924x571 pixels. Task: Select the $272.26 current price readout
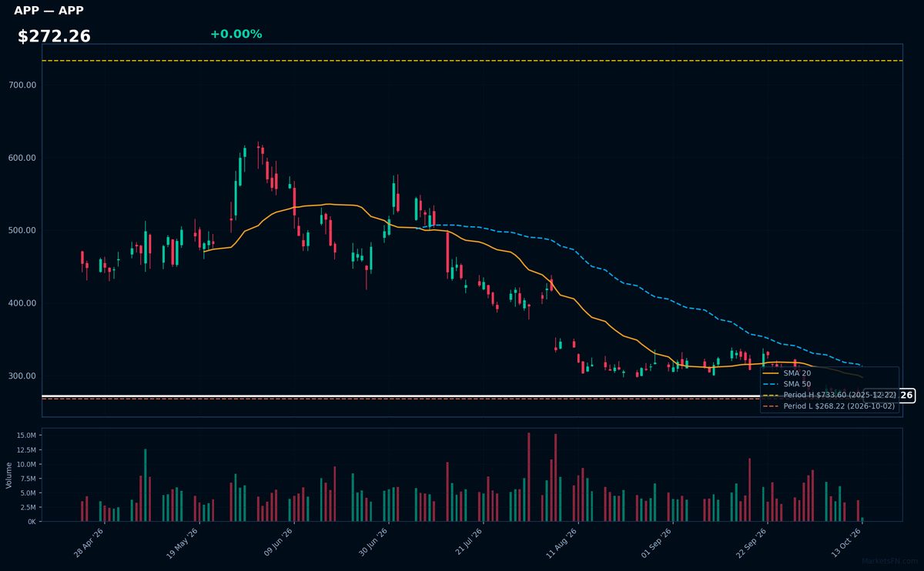(x=54, y=36)
